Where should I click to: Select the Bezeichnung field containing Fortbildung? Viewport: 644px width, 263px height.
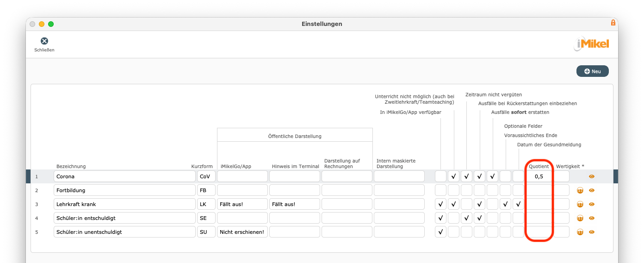point(124,190)
